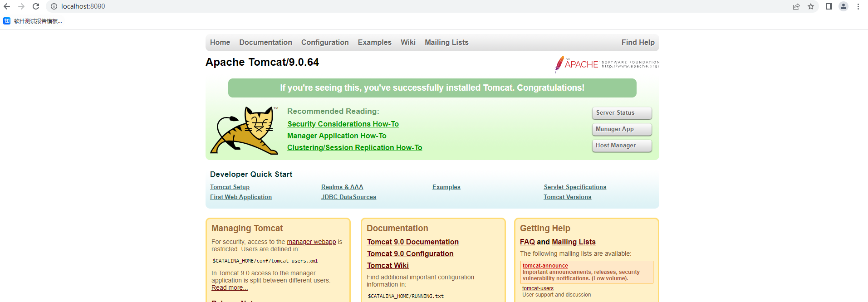868x302 pixels.
Task: Open Clustering/Session Replication How-To link
Action: click(355, 147)
